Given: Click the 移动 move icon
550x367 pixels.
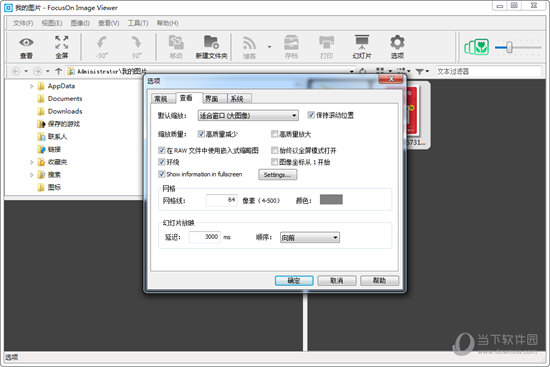Looking at the screenshot, I should [176, 42].
